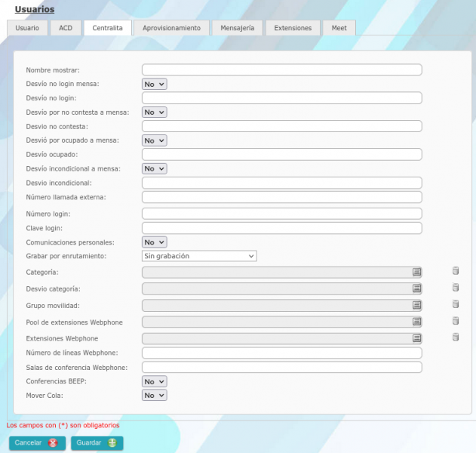
Task: Open the Desvío categoría list icon
Action: (x=416, y=288)
